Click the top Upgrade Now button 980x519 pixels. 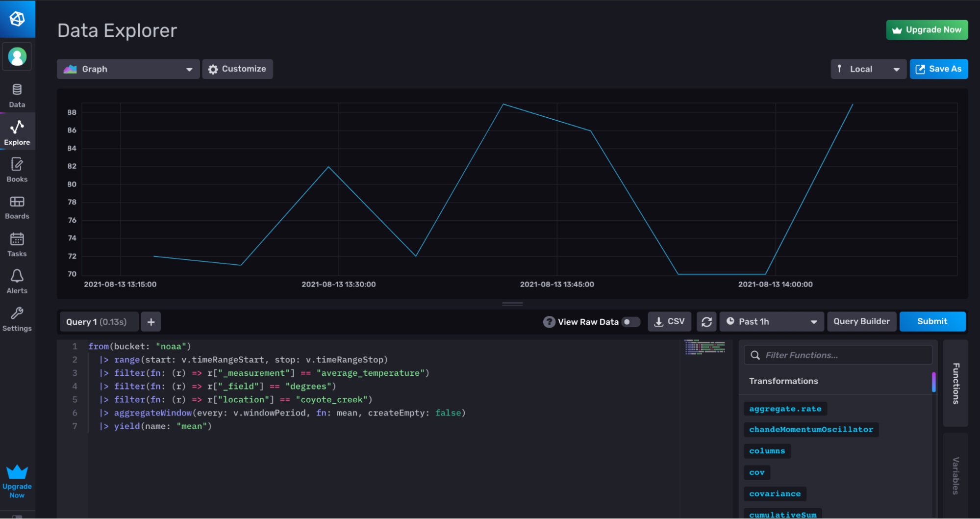(927, 30)
